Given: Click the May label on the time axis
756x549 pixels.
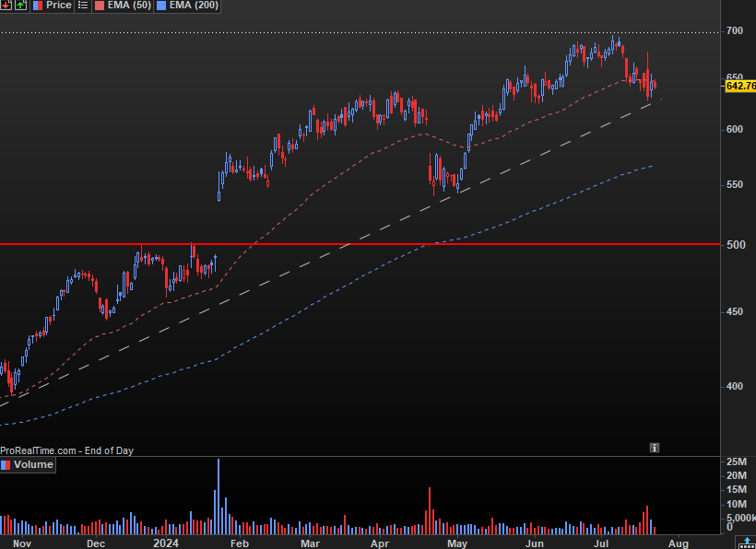Looking at the screenshot, I should point(457,543).
